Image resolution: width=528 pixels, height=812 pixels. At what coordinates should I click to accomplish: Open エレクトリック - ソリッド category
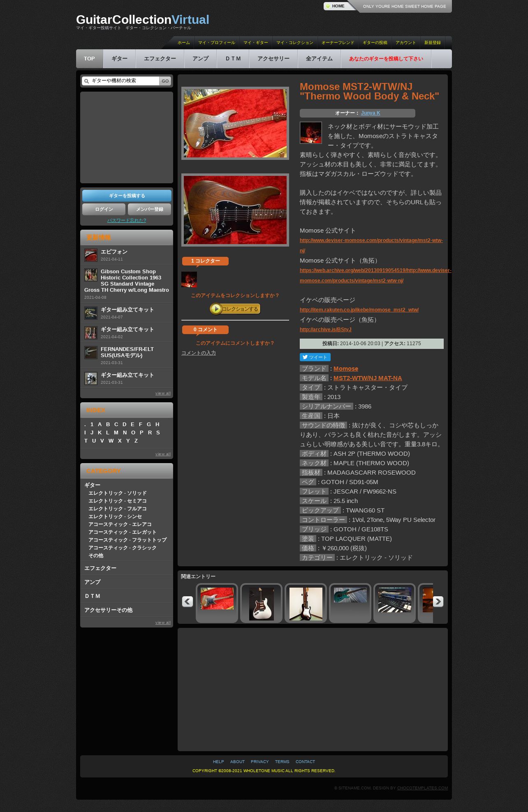[118, 493]
